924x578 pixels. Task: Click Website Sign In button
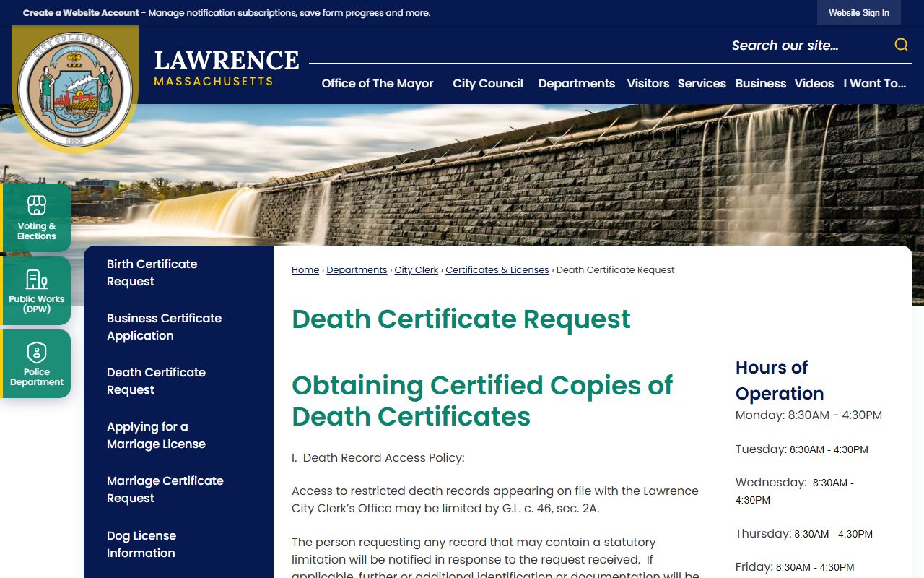coord(859,13)
